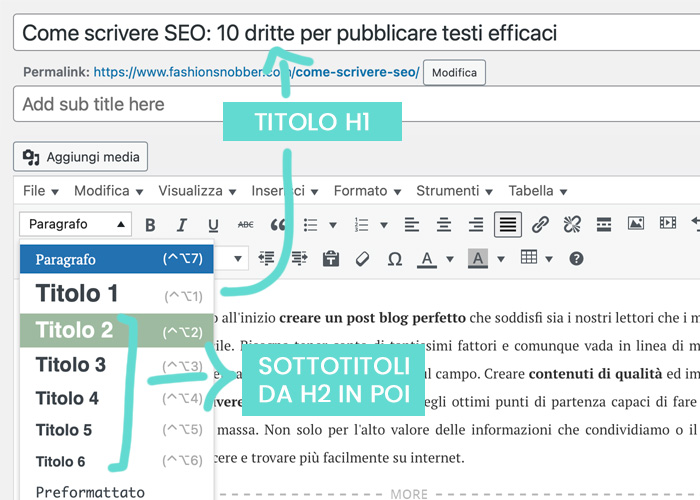Decrease indent of the paragraph

tap(267, 258)
